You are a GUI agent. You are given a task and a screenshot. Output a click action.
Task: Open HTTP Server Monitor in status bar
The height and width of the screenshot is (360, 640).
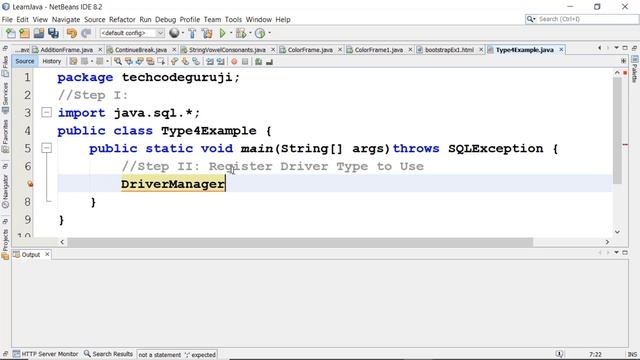(x=45, y=354)
